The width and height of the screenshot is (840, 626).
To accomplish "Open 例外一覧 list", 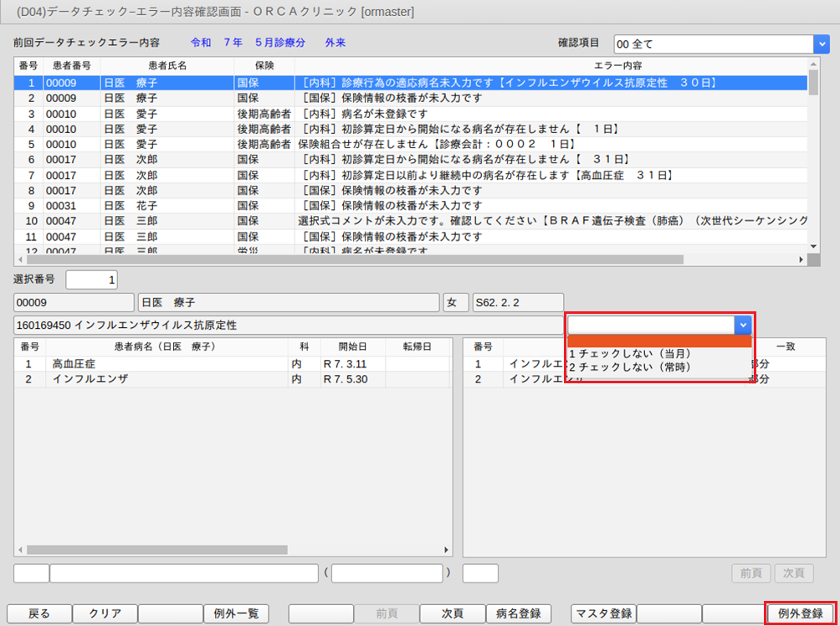I will (x=235, y=613).
